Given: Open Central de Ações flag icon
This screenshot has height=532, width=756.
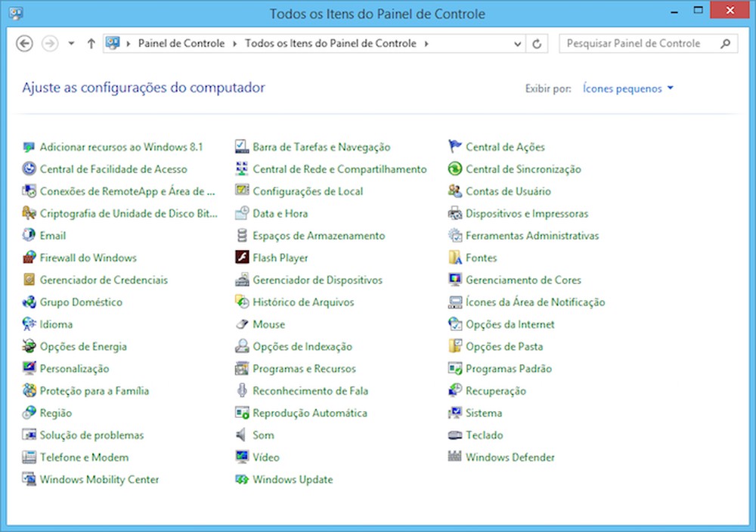Looking at the screenshot, I should pos(454,147).
